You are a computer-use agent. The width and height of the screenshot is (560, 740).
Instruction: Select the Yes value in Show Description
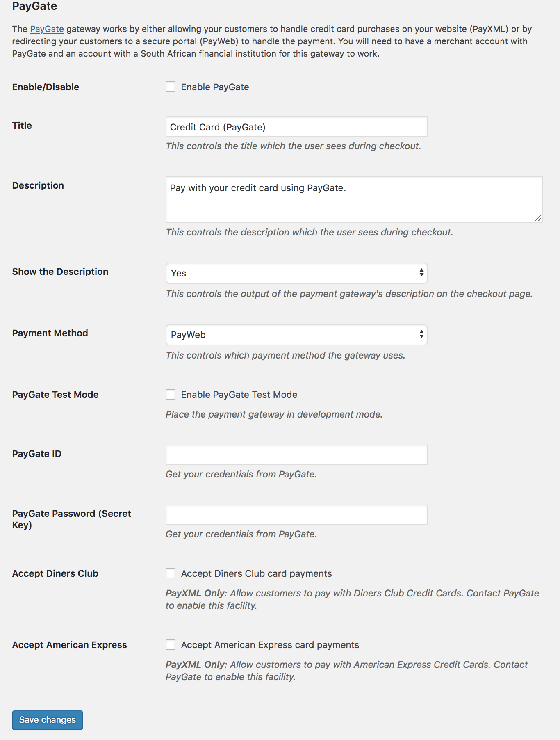click(178, 273)
